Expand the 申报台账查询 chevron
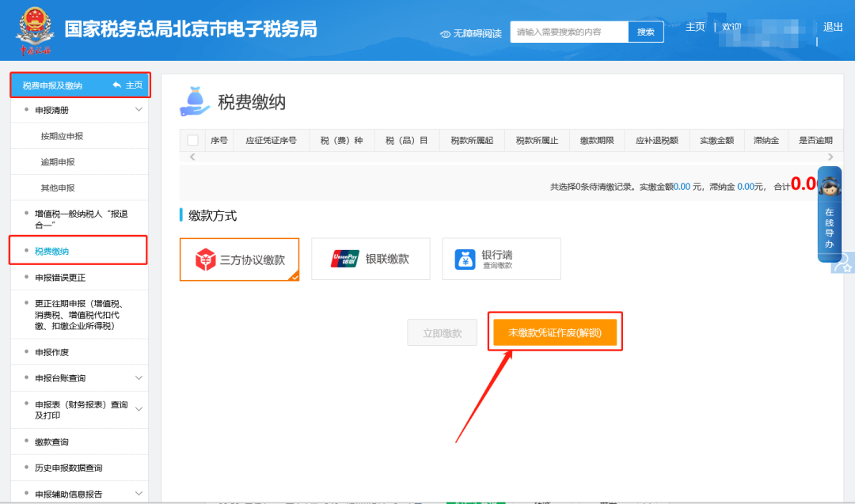Screen dimensions: 855x504 pos(139,377)
